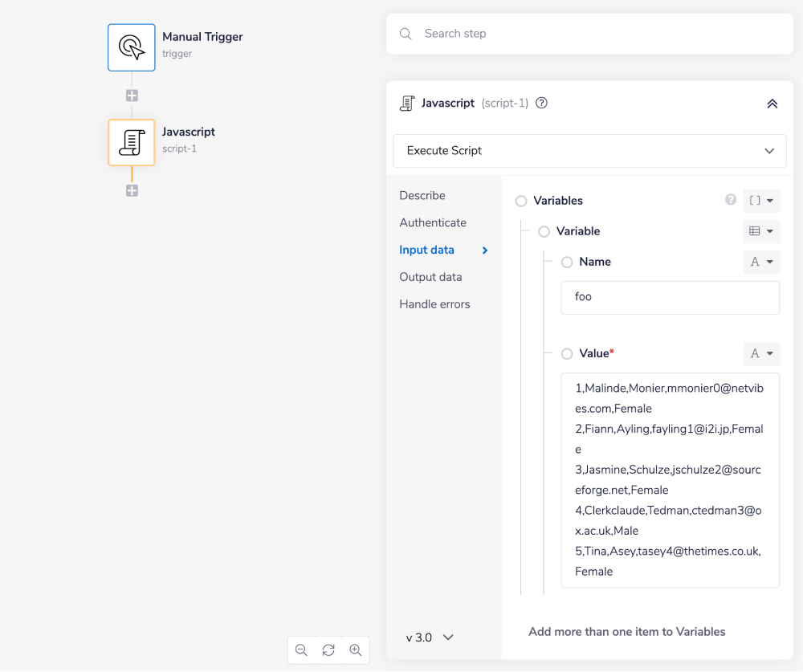Image resolution: width=803 pixels, height=672 pixels.
Task: Toggle the Value radio button
Action: [567, 353]
